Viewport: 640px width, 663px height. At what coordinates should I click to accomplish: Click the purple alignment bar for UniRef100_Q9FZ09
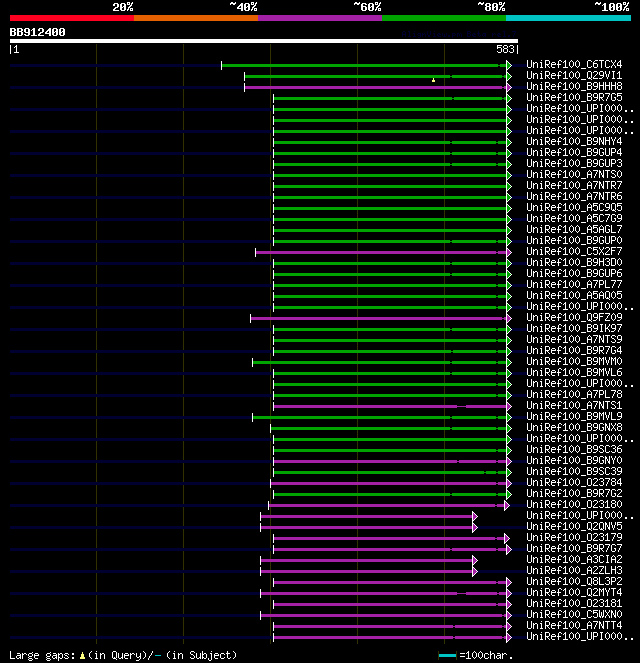[378, 318]
